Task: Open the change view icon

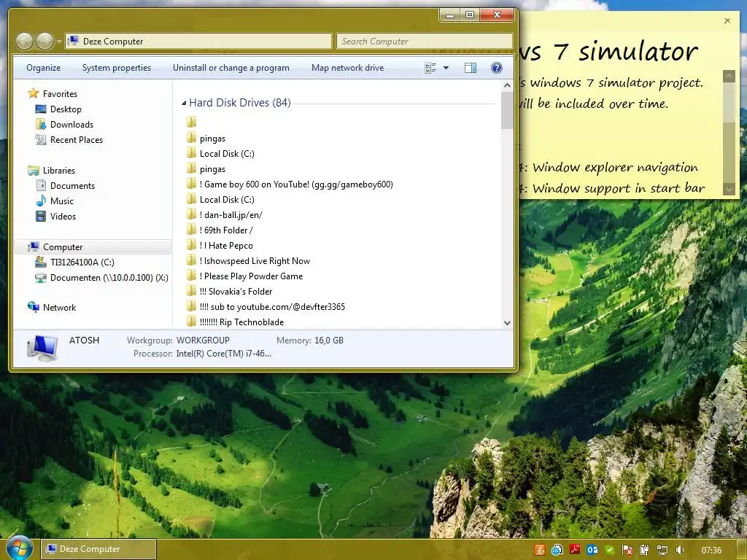Action: click(430, 68)
